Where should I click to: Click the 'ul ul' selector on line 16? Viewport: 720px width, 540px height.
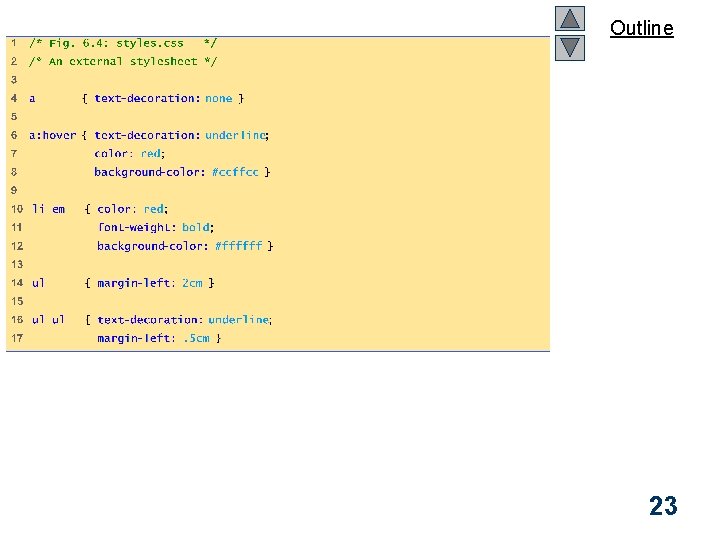coord(48,320)
